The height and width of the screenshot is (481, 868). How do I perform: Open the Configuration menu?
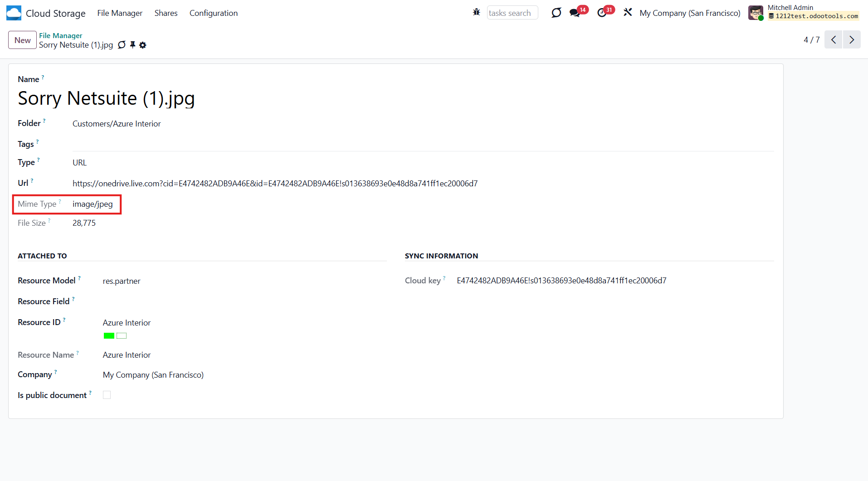pos(214,13)
